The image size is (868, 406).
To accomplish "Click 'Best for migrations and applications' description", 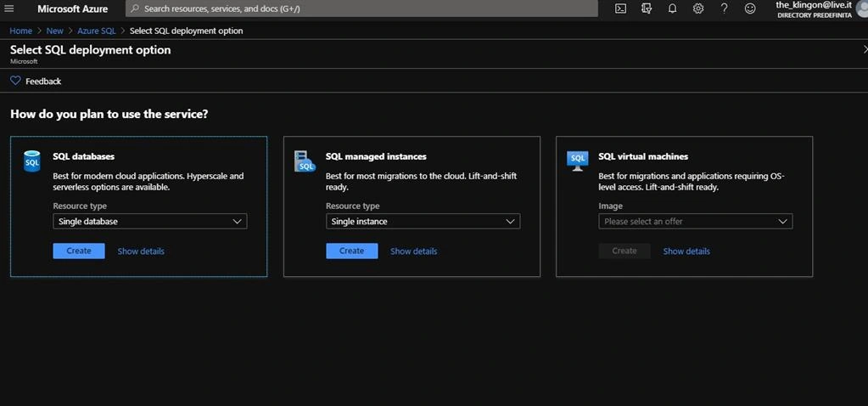I will [x=692, y=182].
